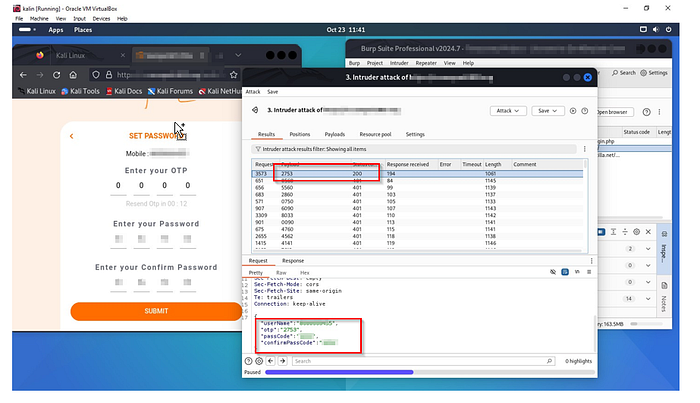
Task: Click the shield tracking protection icon
Action: pos(96,75)
